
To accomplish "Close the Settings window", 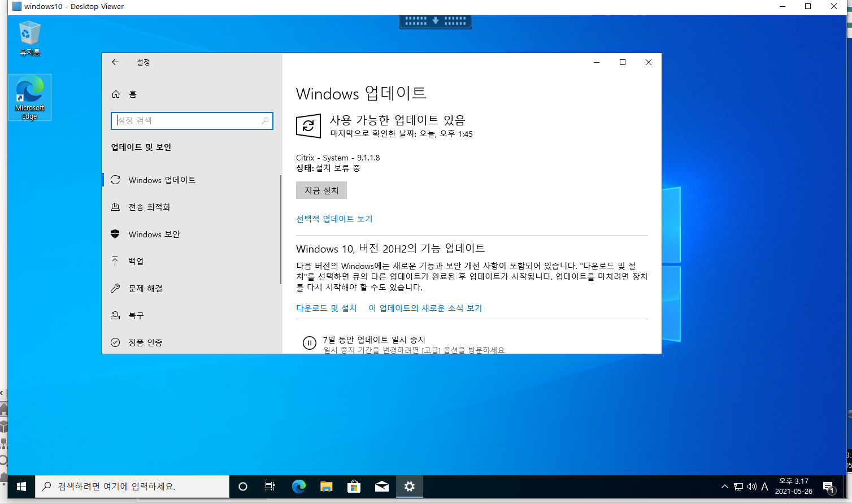I will click(x=649, y=62).
